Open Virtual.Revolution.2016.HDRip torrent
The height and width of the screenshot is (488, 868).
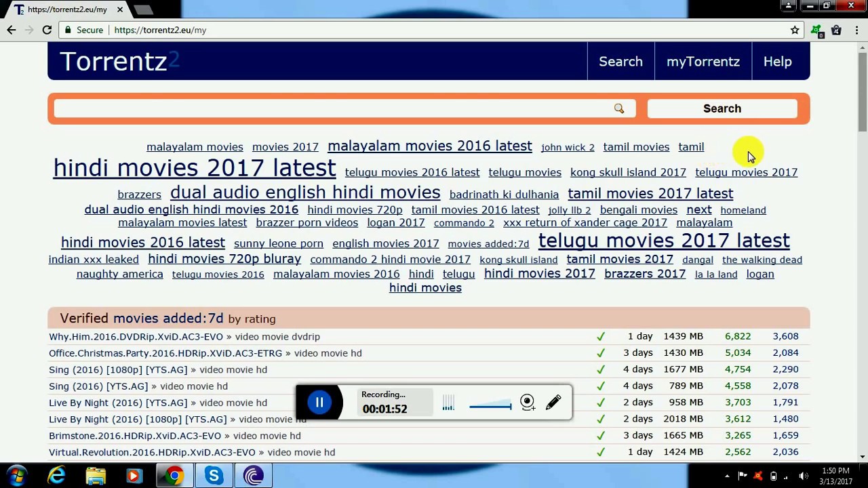click(152, 452)
